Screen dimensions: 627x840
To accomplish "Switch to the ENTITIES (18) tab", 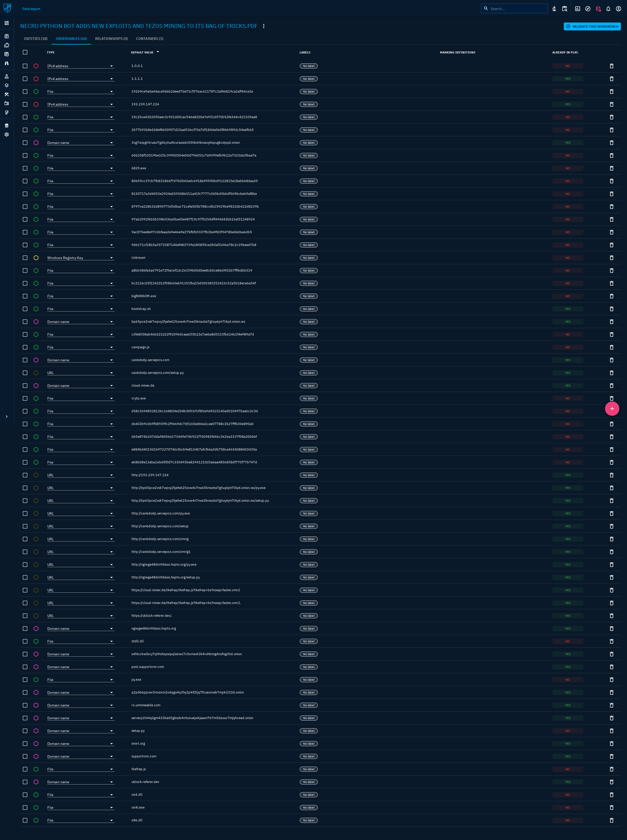I will click(x=36, y=38).
